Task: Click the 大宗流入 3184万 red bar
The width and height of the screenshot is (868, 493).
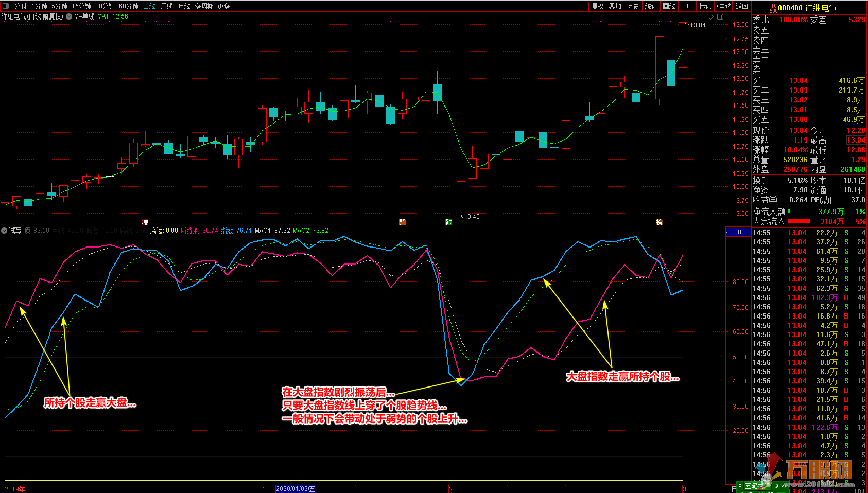Action: [x=799, y=221]
